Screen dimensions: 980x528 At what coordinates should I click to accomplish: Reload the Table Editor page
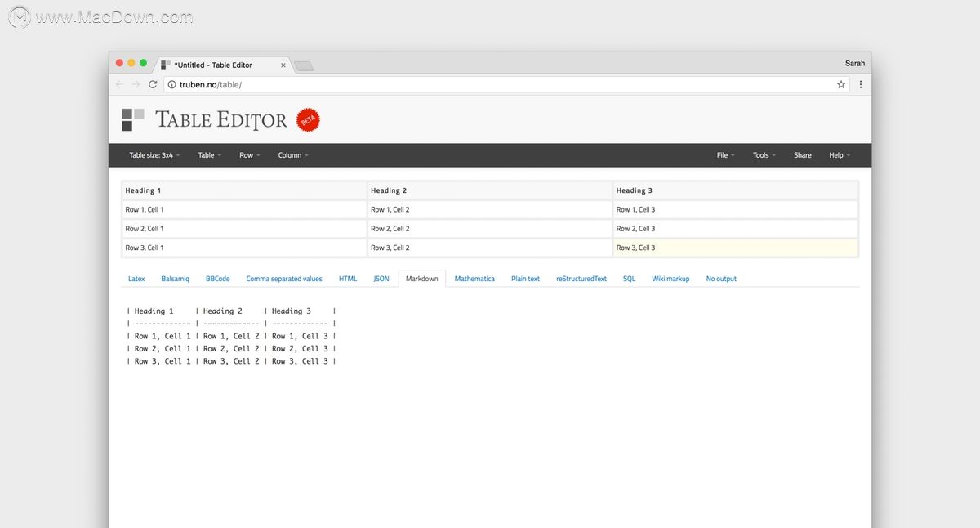pos(153,84)
